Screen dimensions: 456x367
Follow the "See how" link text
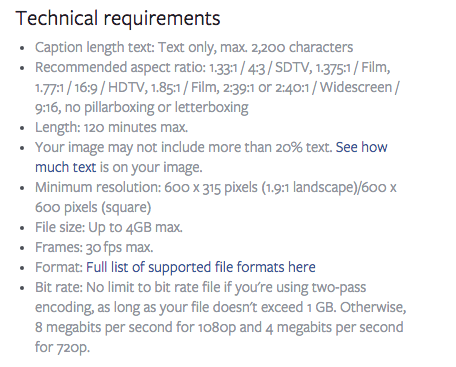(x=361, y=147)
